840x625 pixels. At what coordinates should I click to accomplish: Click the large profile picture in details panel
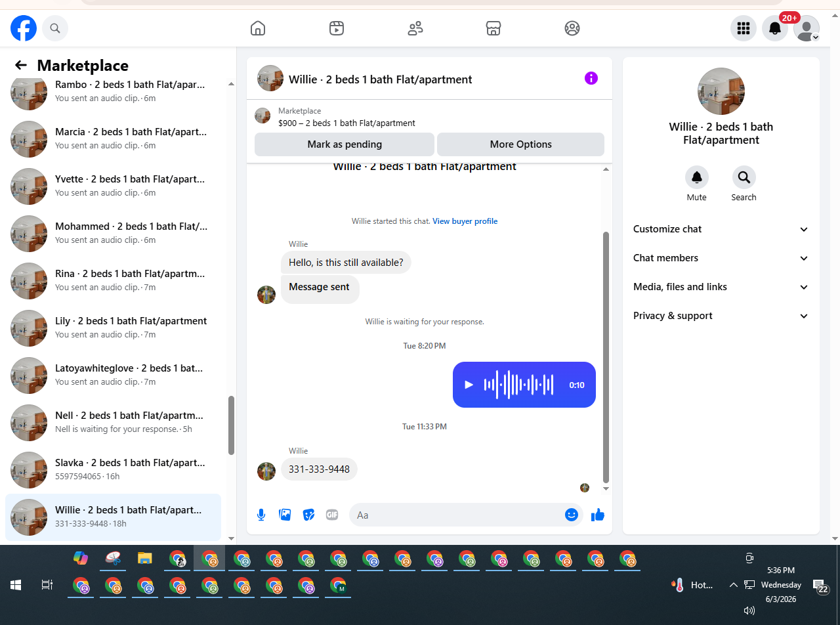721,91
